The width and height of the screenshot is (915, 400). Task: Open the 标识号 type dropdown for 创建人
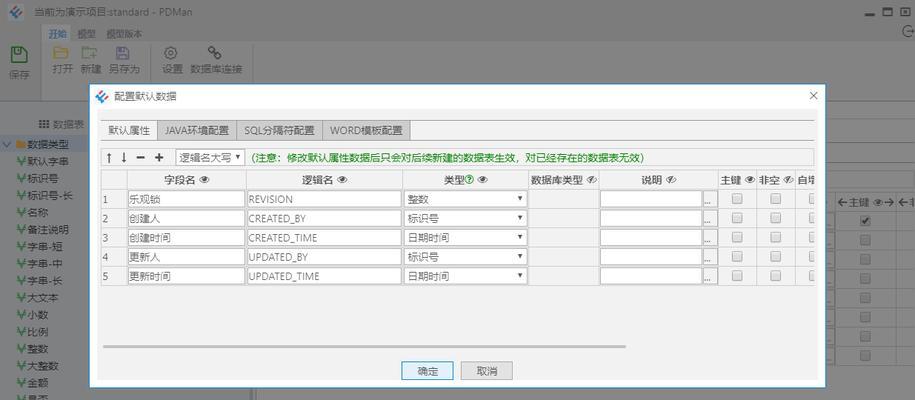point(465,218)
